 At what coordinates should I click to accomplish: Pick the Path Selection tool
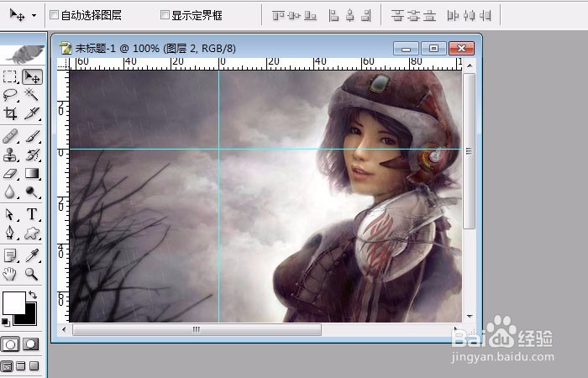point(10,214)
